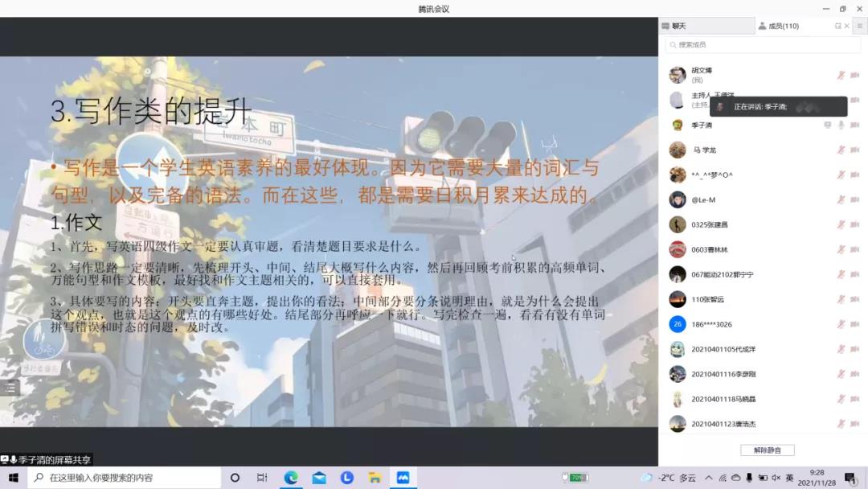This screenshot has width=868, height=489.
Task: Open the Windows Start menu
Action: click(x=14, y=478)
